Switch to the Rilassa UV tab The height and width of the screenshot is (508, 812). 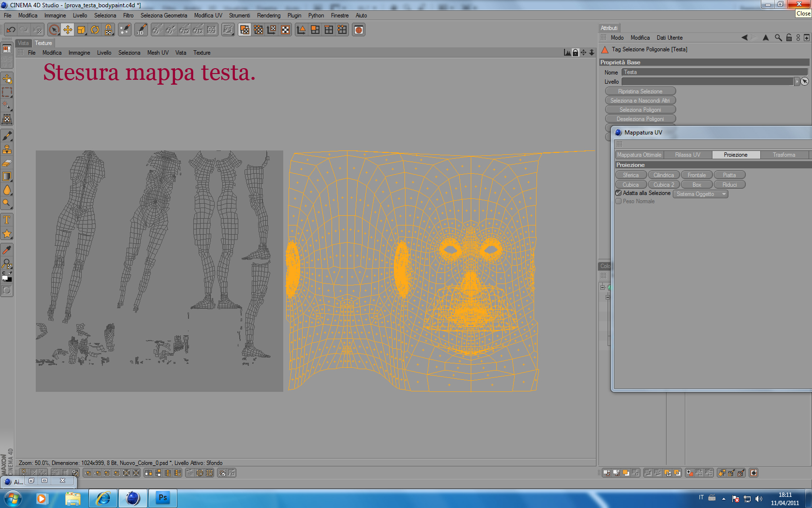[687, 155]
